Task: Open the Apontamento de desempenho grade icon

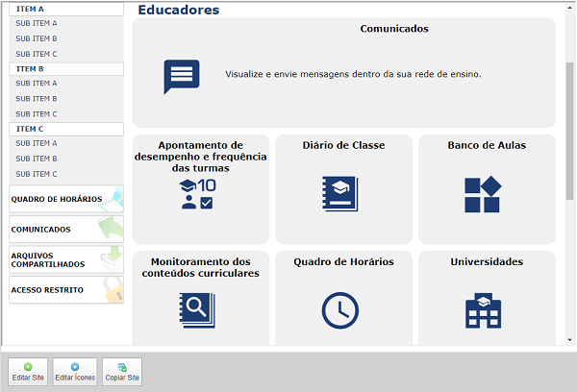Action: (x=197, y=194)
